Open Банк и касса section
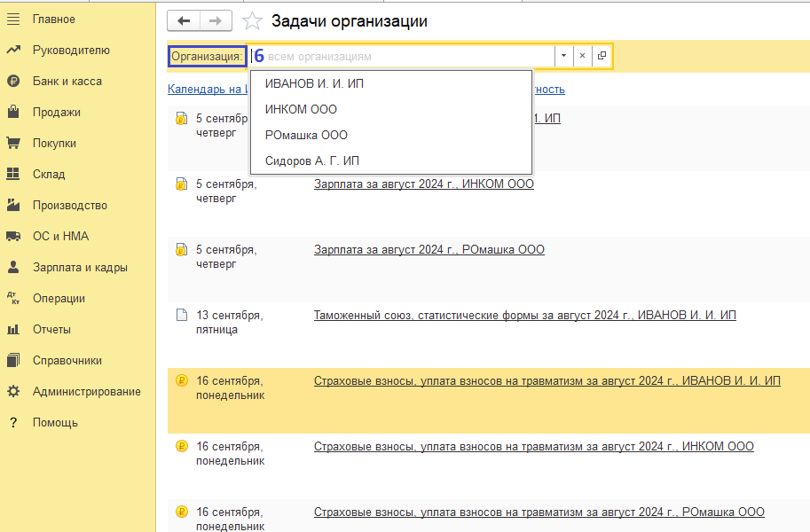 pyautogui.click(x=67, y=81)
